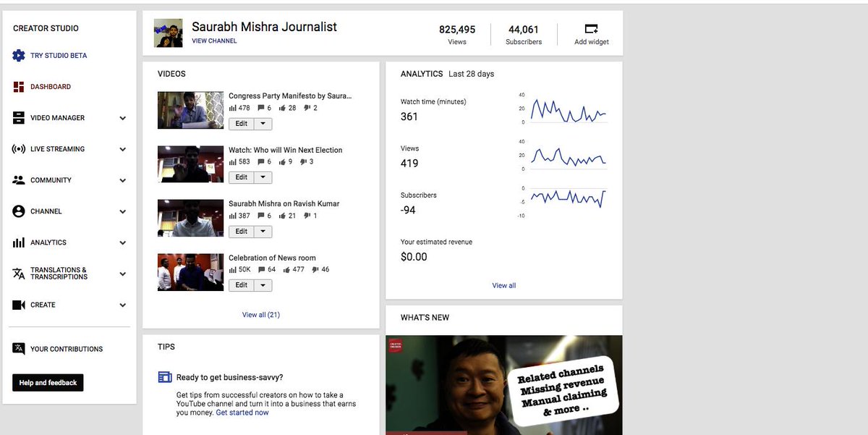Open Edit dropdown arrow for Who will Win Next Election
The image size is (868, 435).
[263, 177]
